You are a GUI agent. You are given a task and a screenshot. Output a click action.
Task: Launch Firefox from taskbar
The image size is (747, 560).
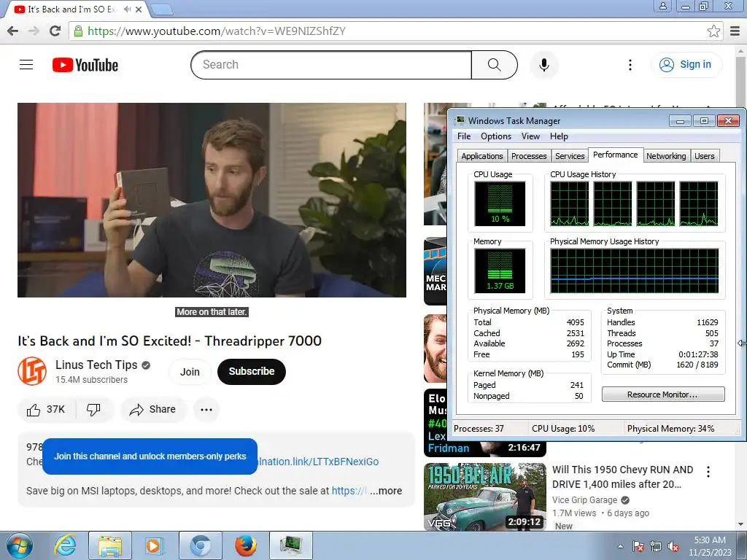[x=245, y=545]
